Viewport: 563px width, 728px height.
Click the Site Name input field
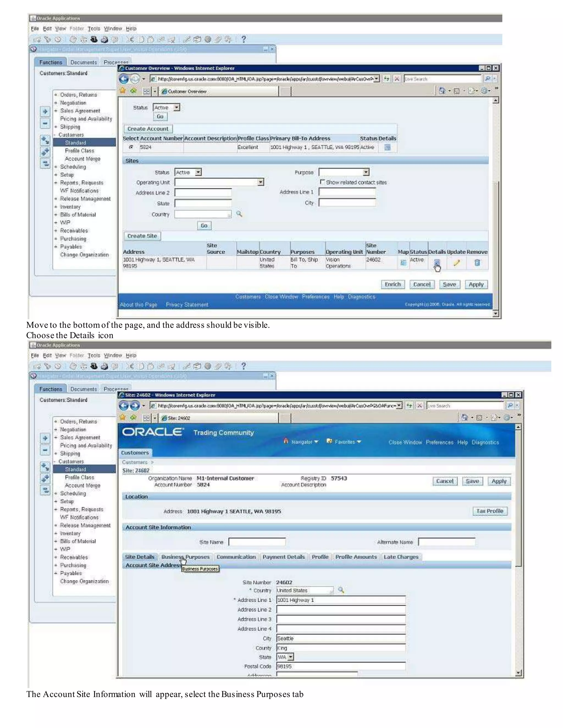257,542
